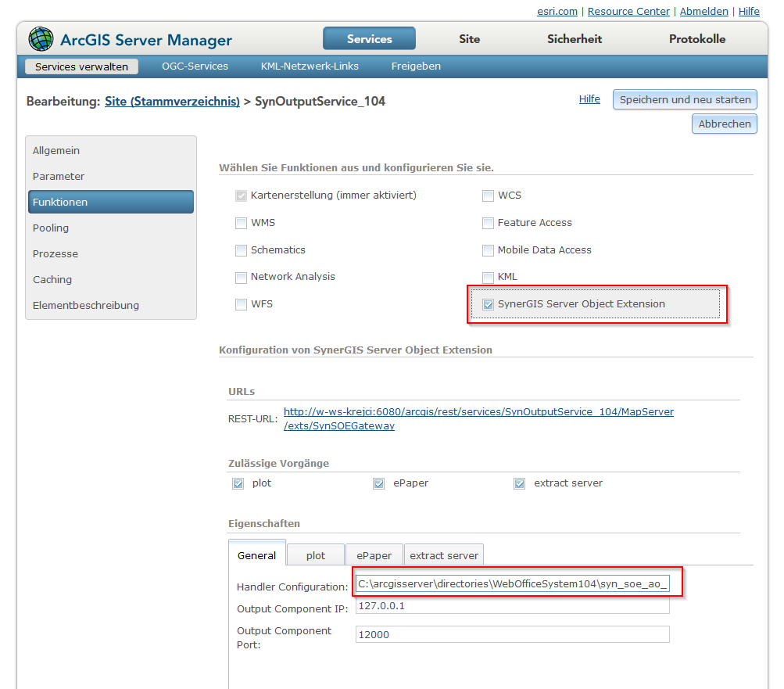
Task: Disable the SynerGIS Server Object Extension
Action: (x=488, y=303)
